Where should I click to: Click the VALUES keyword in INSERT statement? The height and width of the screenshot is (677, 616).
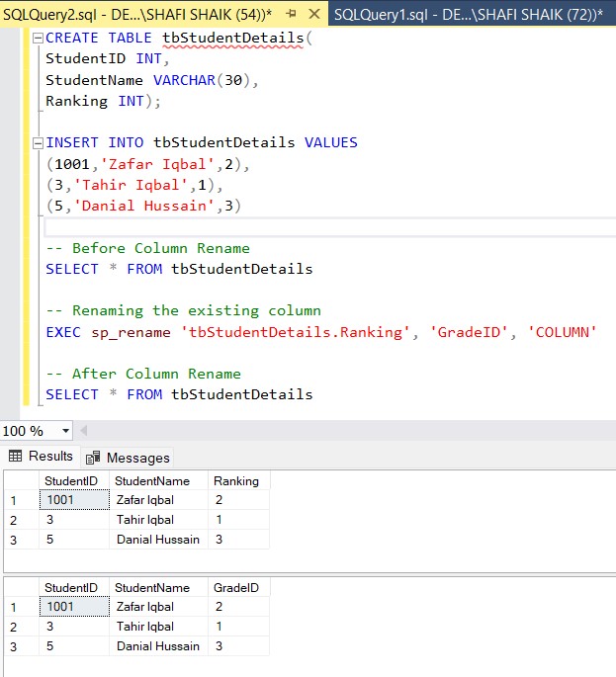(331, 142)
